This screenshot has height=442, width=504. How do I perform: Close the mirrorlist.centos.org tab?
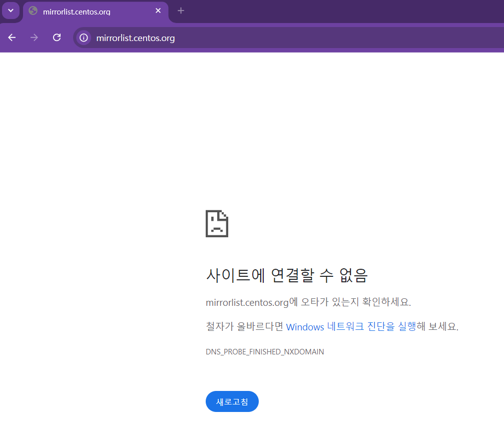(x=158, y=11)
